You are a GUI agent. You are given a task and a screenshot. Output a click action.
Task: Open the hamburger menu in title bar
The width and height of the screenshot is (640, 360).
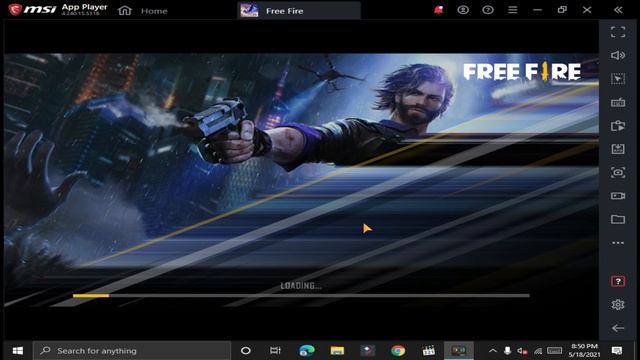[513, 10]
